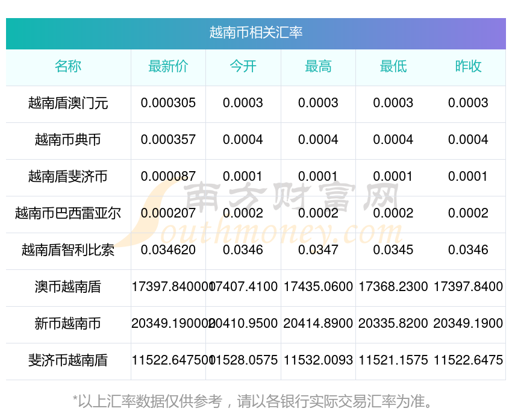This screenshot has height=420, width=512.
Task: Select the 昨收 column header
Action: (x=468, y=67)
